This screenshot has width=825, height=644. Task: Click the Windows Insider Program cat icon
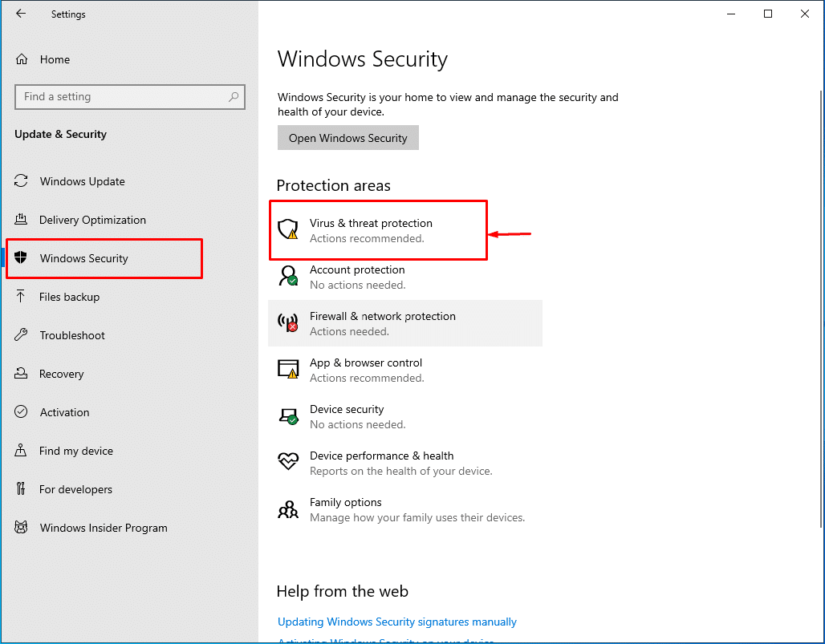click(x=21, y=527)
